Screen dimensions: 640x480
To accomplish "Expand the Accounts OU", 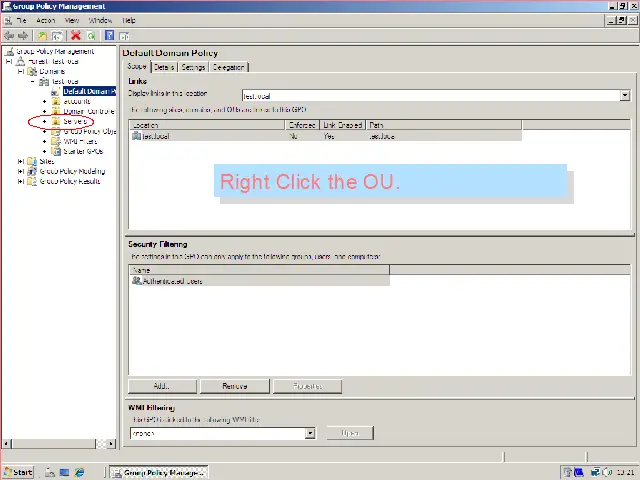I will tap(44, 101).
